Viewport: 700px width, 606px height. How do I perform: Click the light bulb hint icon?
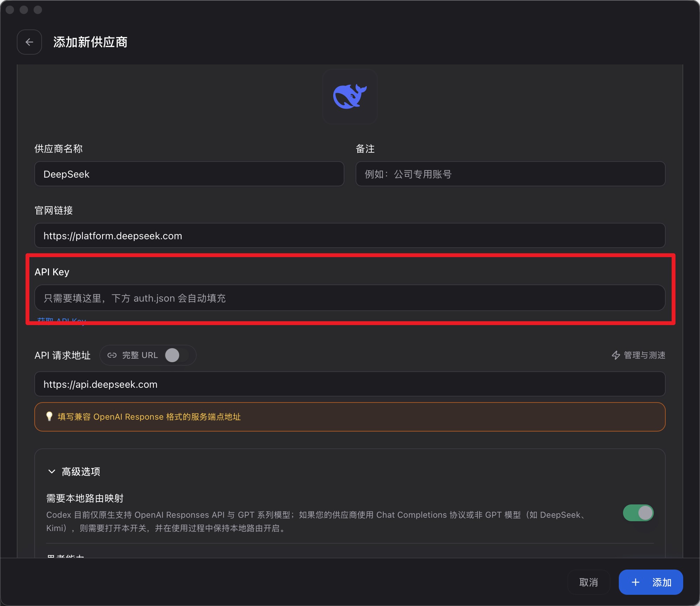(49, 416)
